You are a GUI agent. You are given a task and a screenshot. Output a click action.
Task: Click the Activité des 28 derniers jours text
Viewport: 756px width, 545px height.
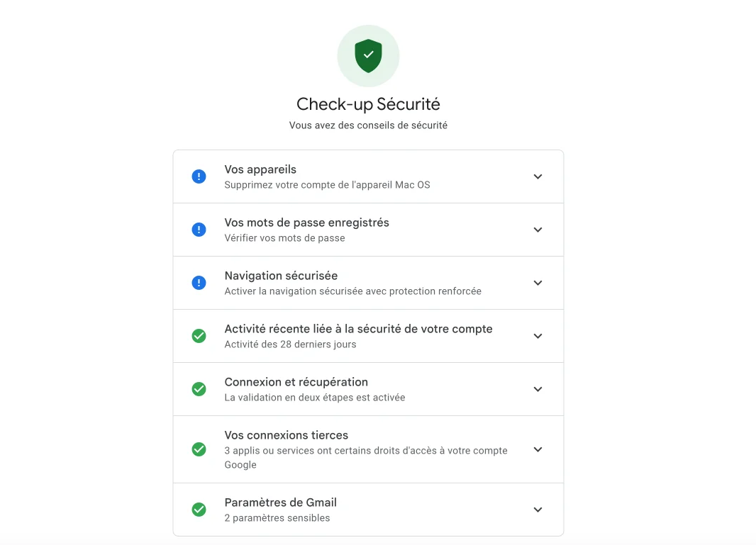point(292,344)
